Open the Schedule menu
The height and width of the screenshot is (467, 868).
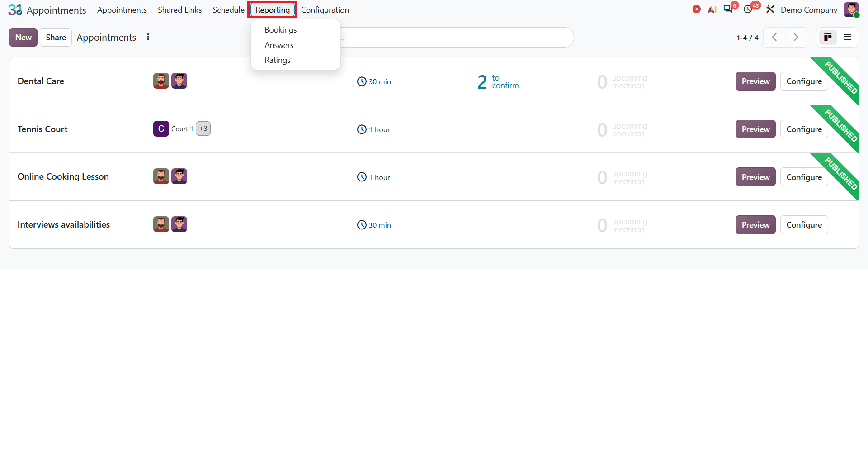point(228,10)
